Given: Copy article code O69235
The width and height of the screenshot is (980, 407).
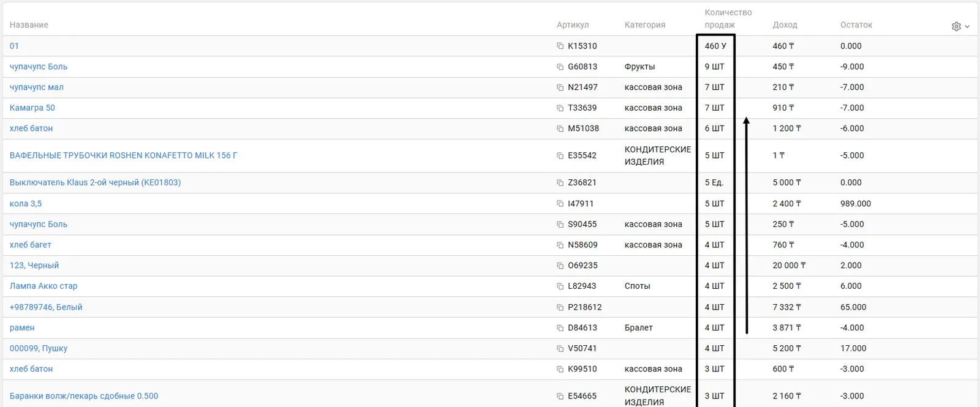Looking at the screenshot, I should coord(560,266).
